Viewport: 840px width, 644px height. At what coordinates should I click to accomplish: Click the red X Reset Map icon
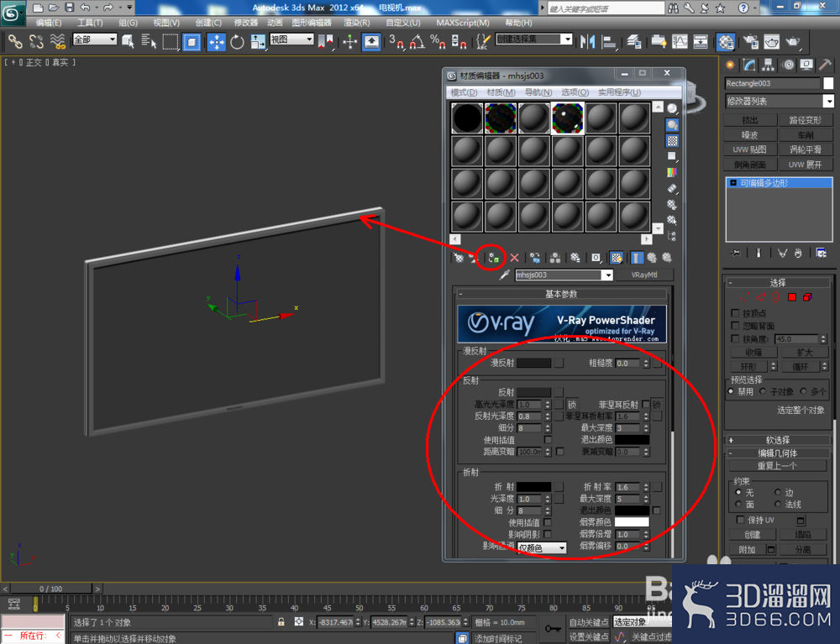pos(514,258)
